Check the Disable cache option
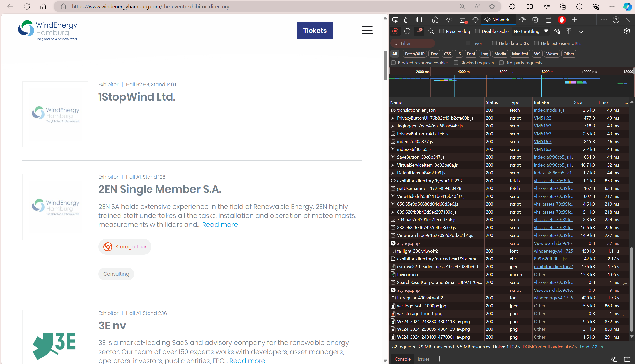 click(x=477, y=31)
